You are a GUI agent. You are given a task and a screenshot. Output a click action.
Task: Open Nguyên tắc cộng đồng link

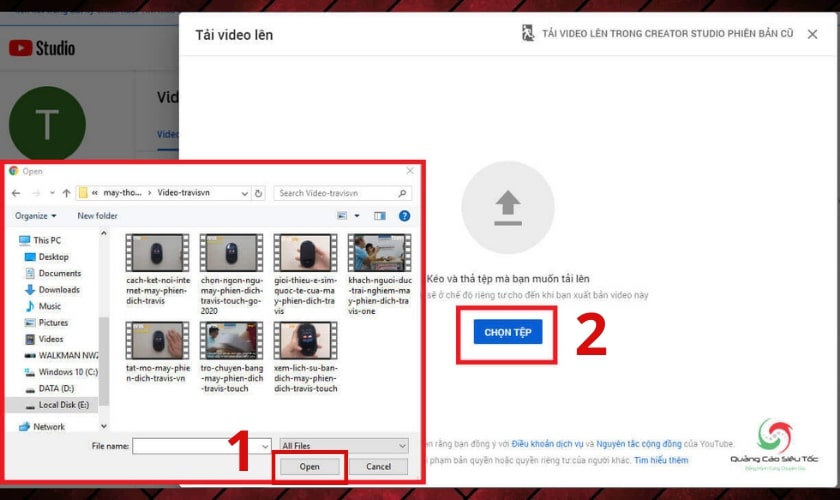639,444
